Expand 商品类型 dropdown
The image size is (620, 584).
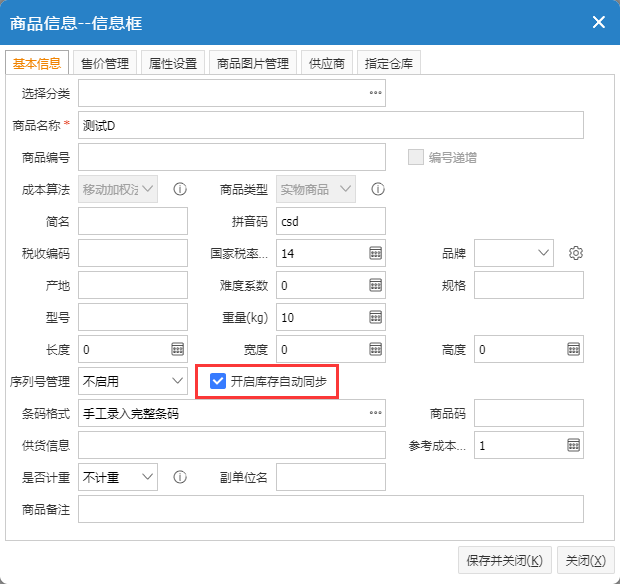pyautogui.click(x=316, y=189)
